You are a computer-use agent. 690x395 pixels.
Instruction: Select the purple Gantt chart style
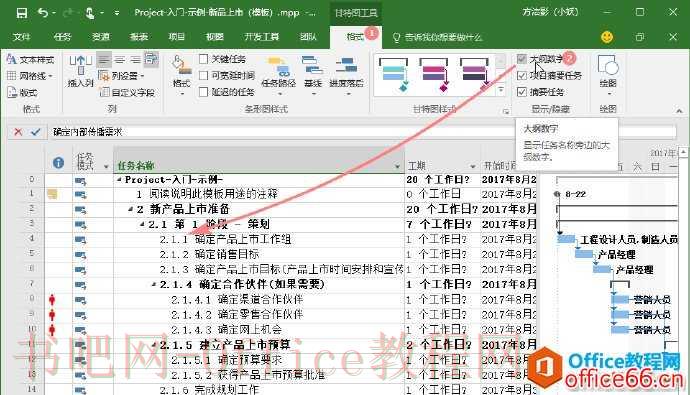tap(474, 75)
